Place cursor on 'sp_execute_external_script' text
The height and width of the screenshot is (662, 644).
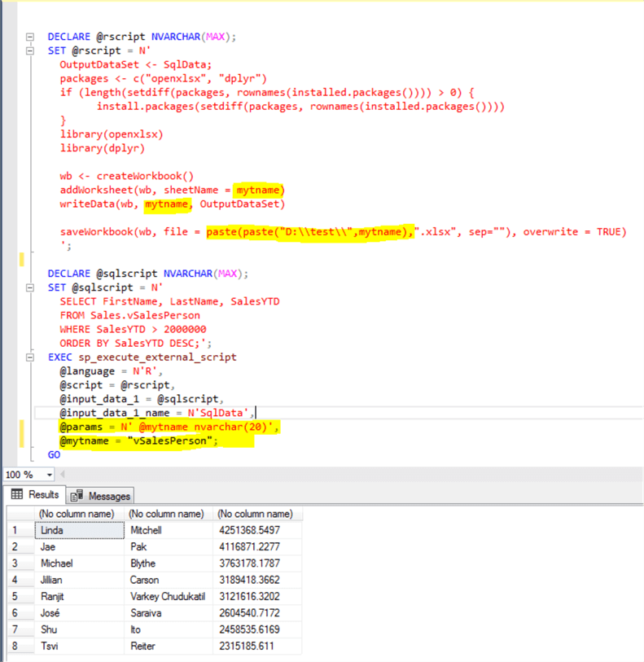point(157,357)
